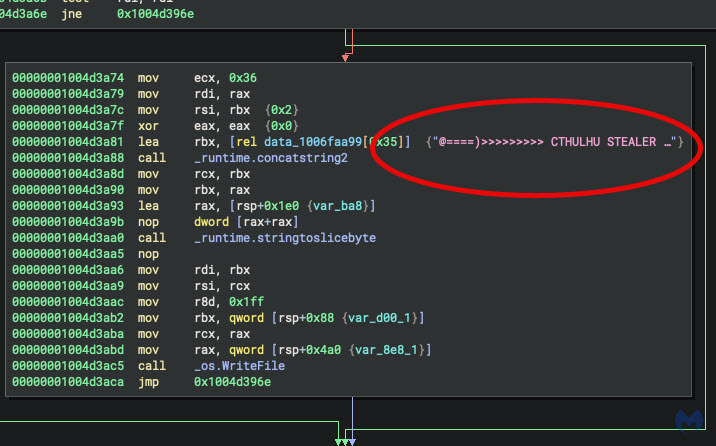Screen dimensions: 716x446
Task: Follow jne target 0x1004d396e at the top
Action: point(155,14)
